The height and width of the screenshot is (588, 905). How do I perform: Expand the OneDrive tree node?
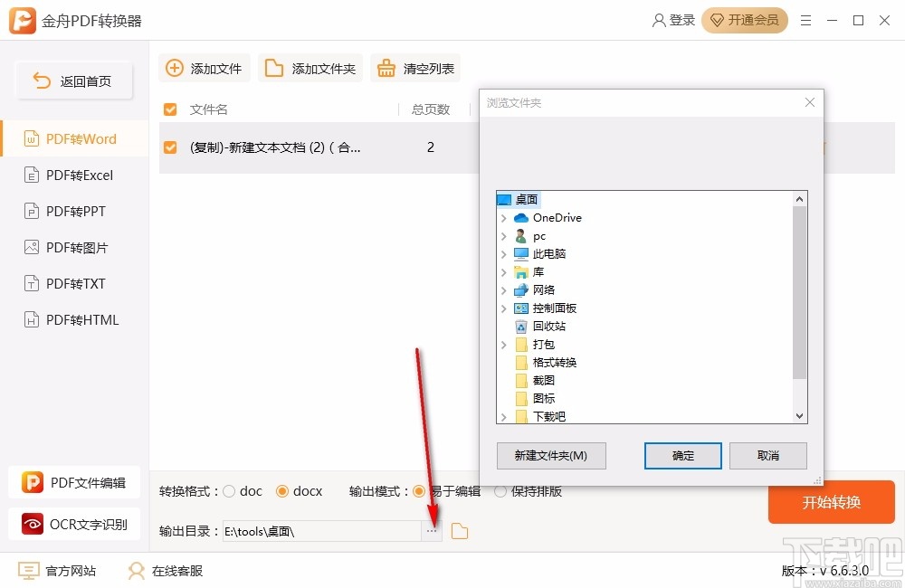pos(504,217)
